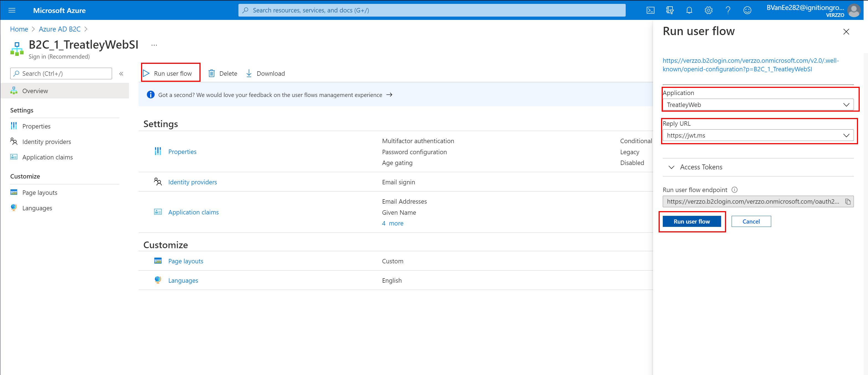This screenshot has height=375, width=868.
Task: Go to Azure AD B2C breadcrumb
Action: 60,29
